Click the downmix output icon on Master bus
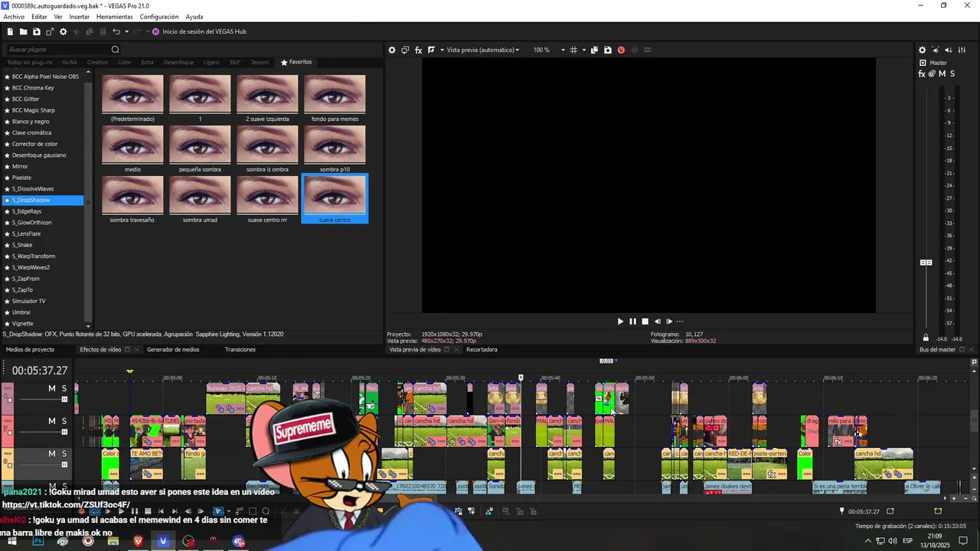This screenshot has width=980, height=551. 937,50
